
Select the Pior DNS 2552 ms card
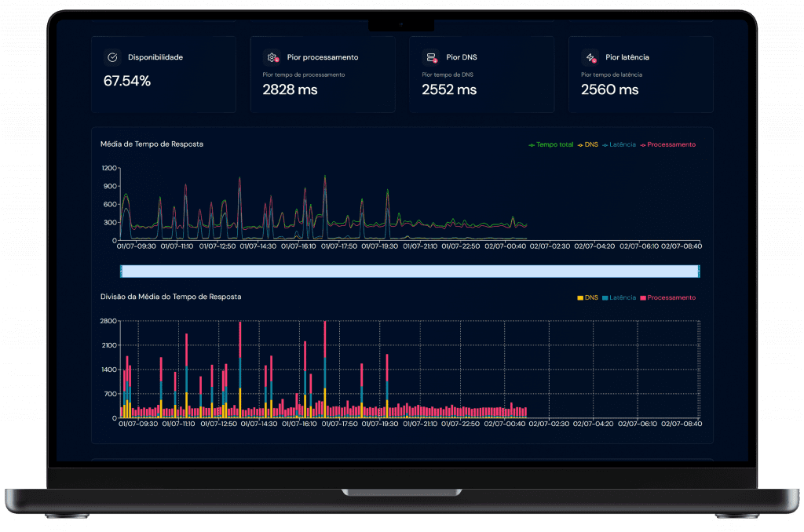click(481, 74)
